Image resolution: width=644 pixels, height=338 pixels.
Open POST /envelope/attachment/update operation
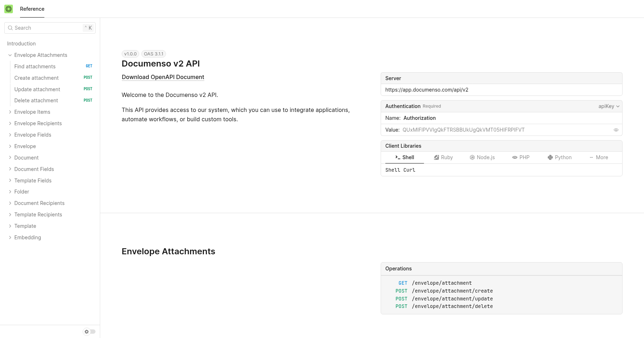click(444, 299)
